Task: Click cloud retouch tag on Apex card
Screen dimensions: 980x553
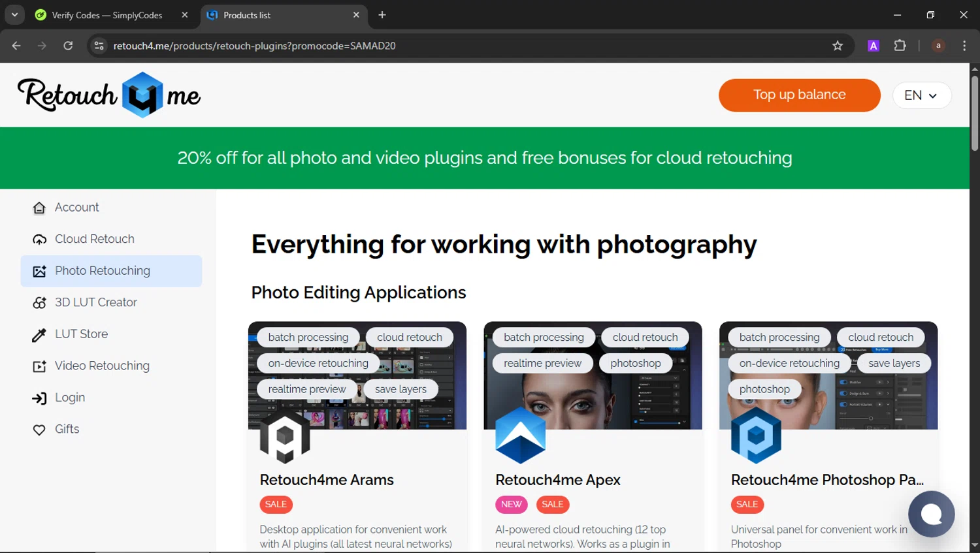Action: click(645, 338)
